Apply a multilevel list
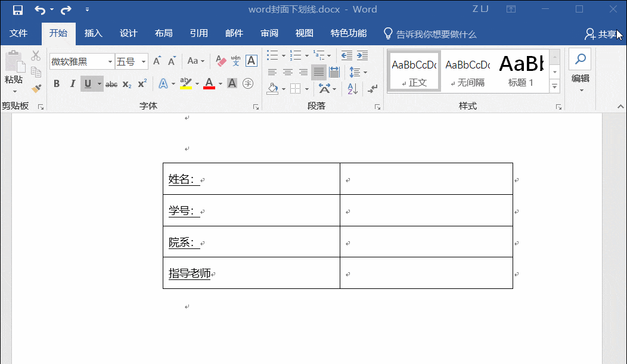Image resolution: width=627 pixels, height=364 pixels. coord(319,55)
